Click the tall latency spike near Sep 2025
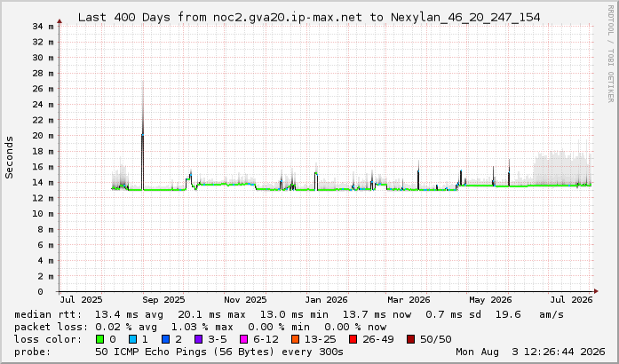The height and width of the screenshot is (364, 619). tap(142, 136)
